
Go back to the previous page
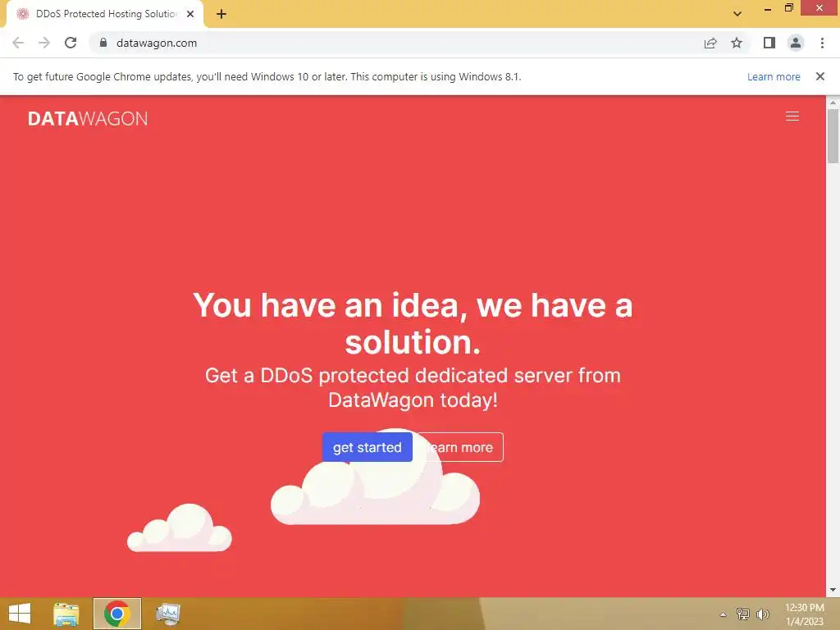click(x=18, y=43)
